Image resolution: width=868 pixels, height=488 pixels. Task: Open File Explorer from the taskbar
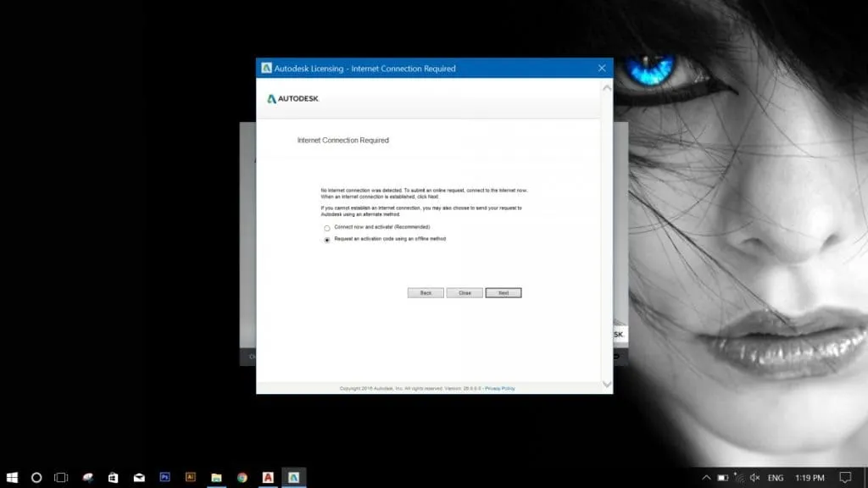216,478
